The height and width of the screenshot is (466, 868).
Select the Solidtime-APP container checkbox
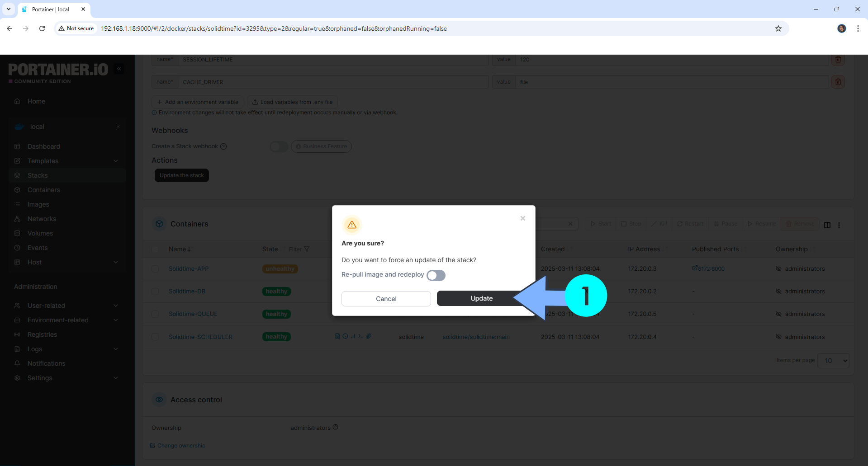[x=155, y=269]
